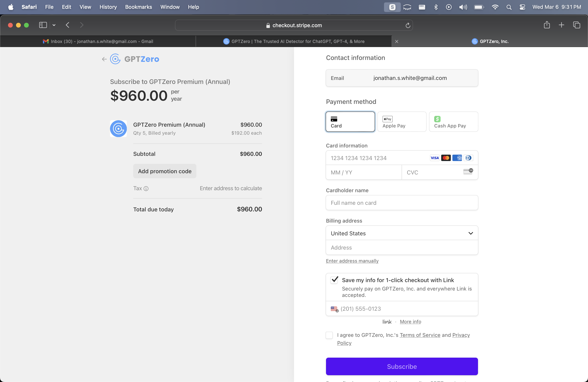Open the Terms of Service link
The height and width of the screenshot is (382, 588).
[x=420, y=335]
